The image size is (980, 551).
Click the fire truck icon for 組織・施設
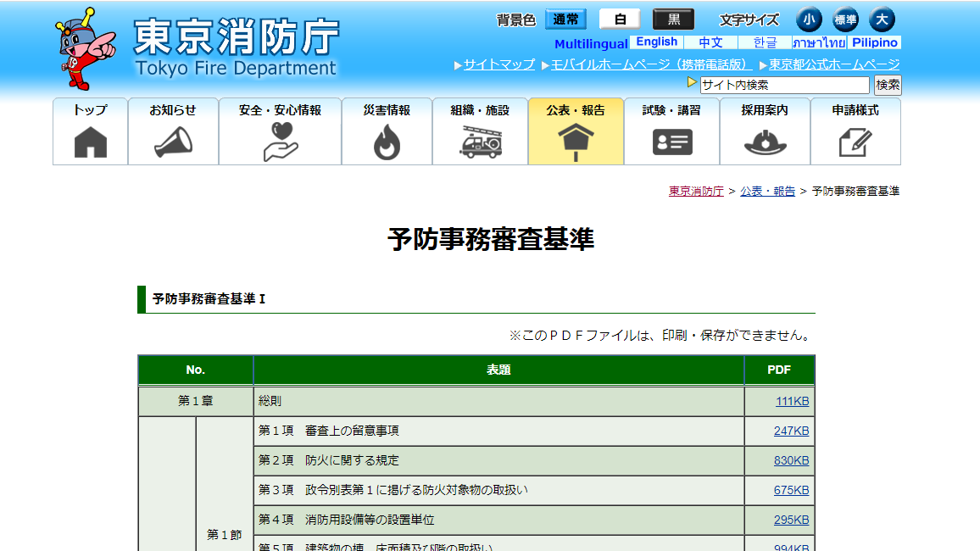(481, 142)
